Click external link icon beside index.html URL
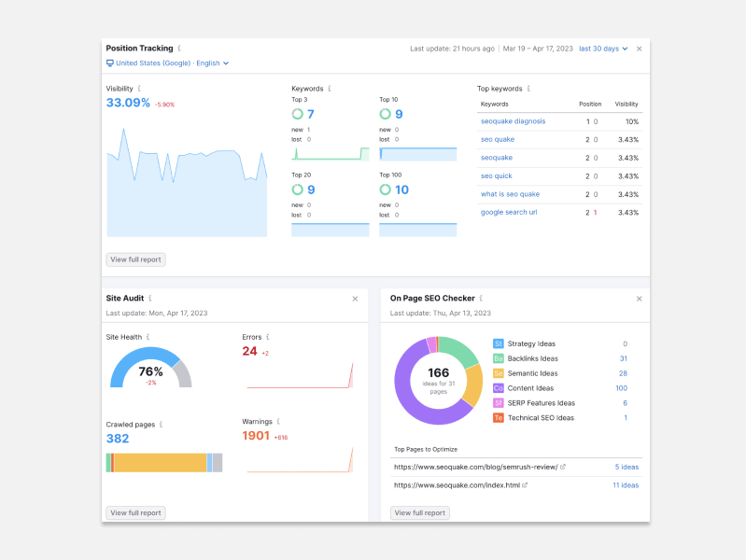The image size is (746, 560). click(525, 485)
